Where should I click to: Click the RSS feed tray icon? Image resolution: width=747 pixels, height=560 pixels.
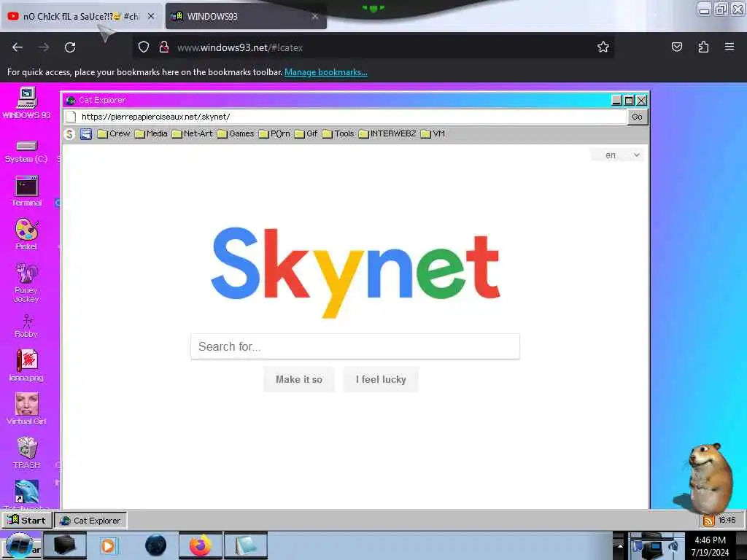click(708, 521)
